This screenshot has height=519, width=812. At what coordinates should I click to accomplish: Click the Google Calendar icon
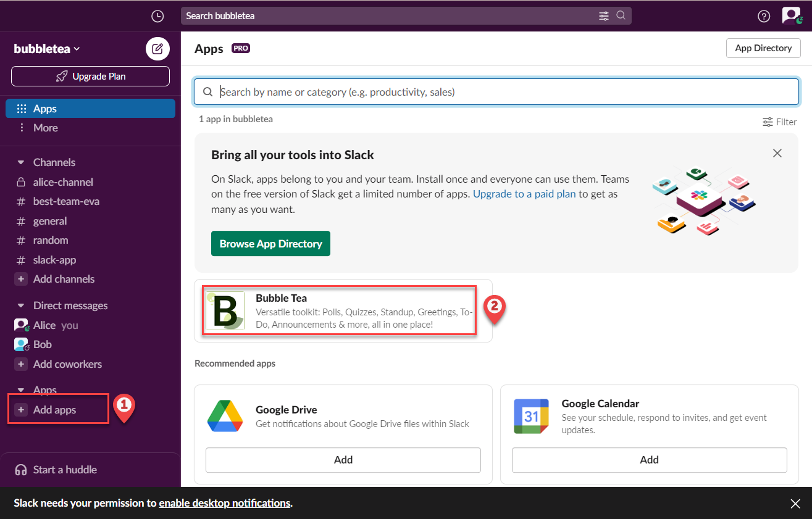pos(531,416)
